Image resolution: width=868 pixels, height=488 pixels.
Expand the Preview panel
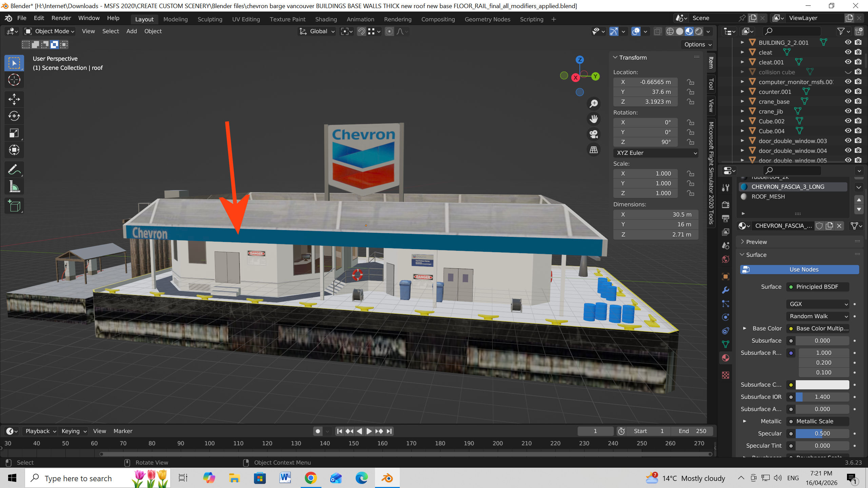(756, 242)
